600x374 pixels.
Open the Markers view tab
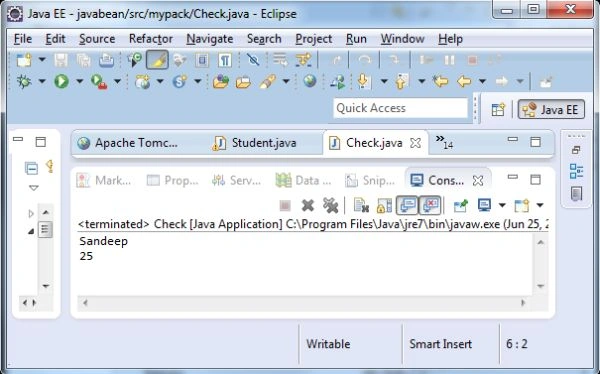(104, 180)
